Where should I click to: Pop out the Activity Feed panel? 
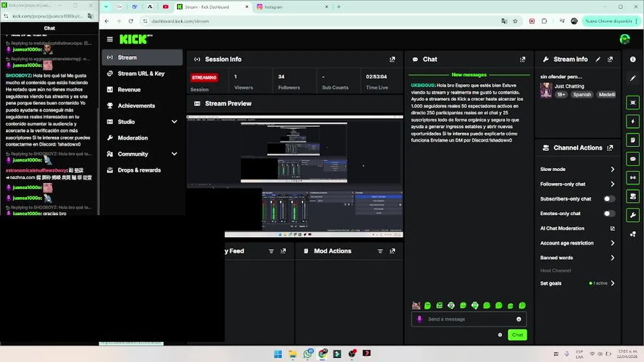[x=283, y=251]
